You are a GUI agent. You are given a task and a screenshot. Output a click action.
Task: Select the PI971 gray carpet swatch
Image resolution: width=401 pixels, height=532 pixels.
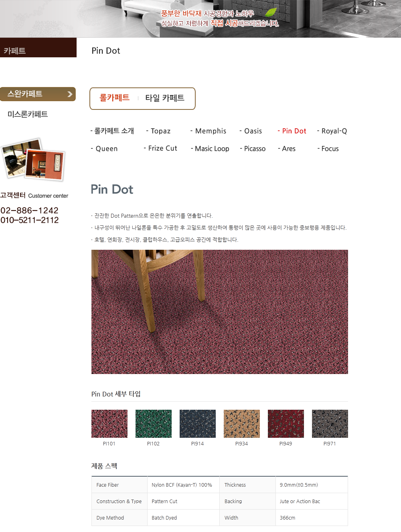tap(330, 424)
